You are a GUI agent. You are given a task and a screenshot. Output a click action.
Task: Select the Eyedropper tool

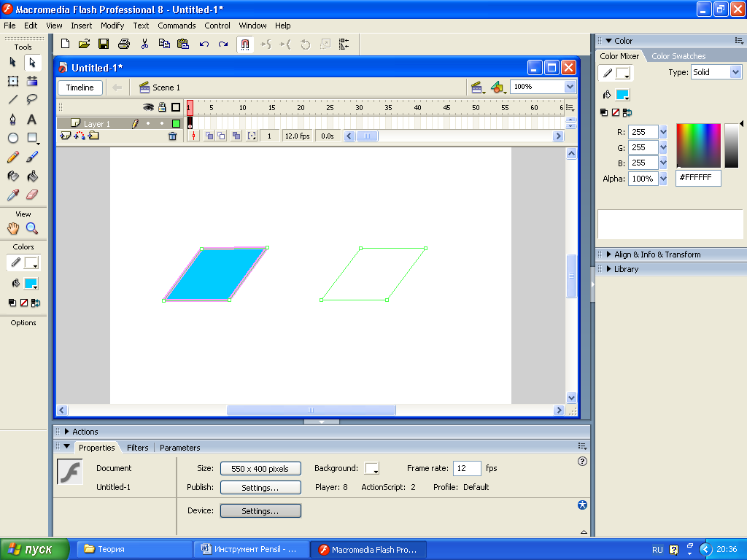point(13,195)
